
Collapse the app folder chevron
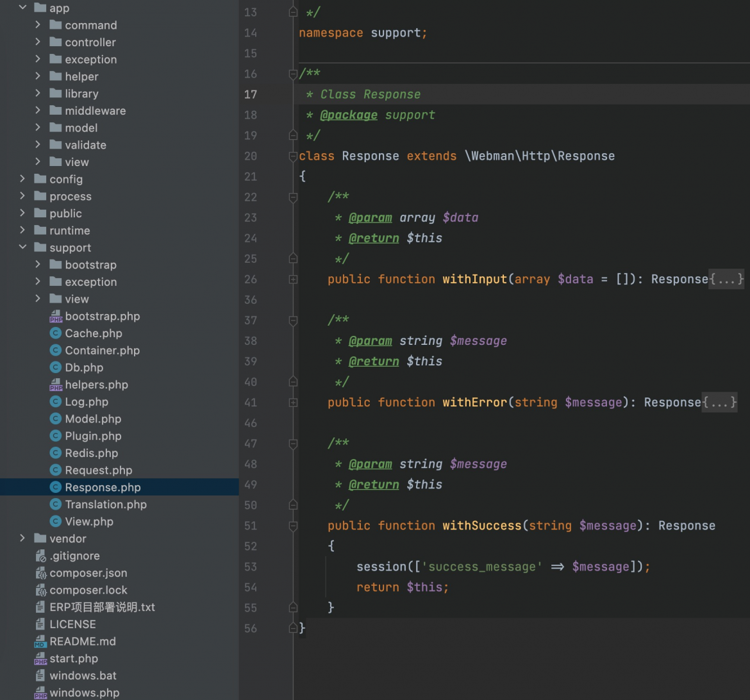pos(22,7)
